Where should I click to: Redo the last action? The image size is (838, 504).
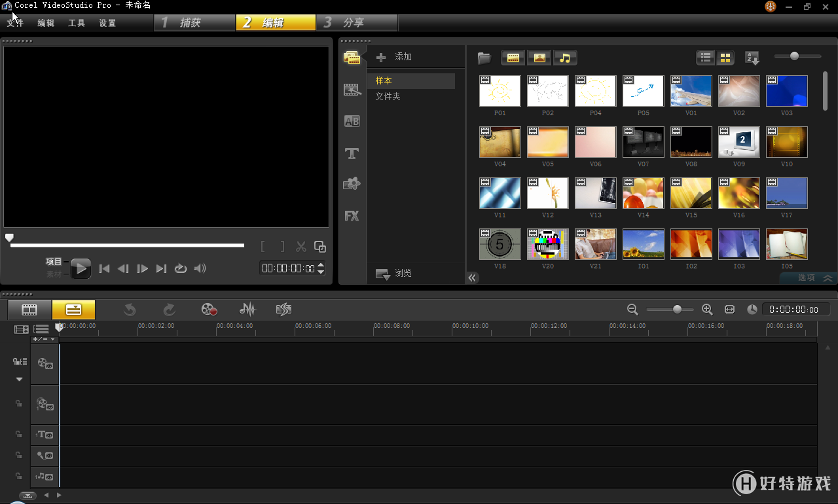click(169, 310)
